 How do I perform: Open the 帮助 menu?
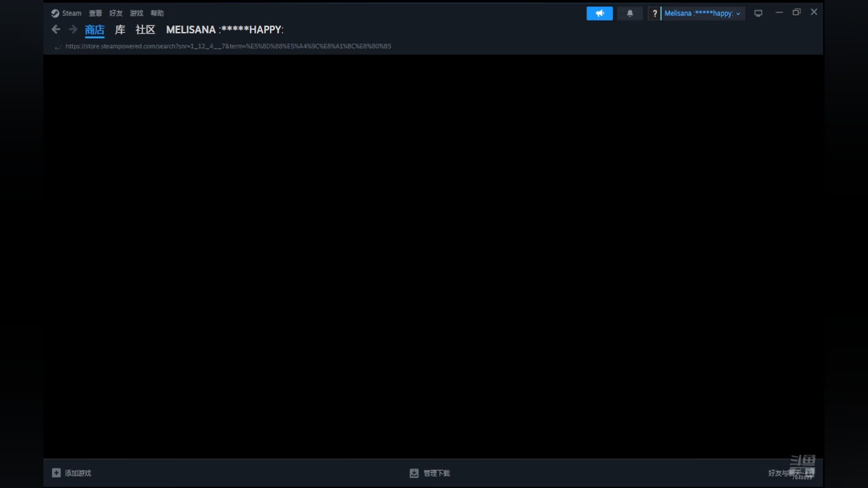click(x=157, y=13)
